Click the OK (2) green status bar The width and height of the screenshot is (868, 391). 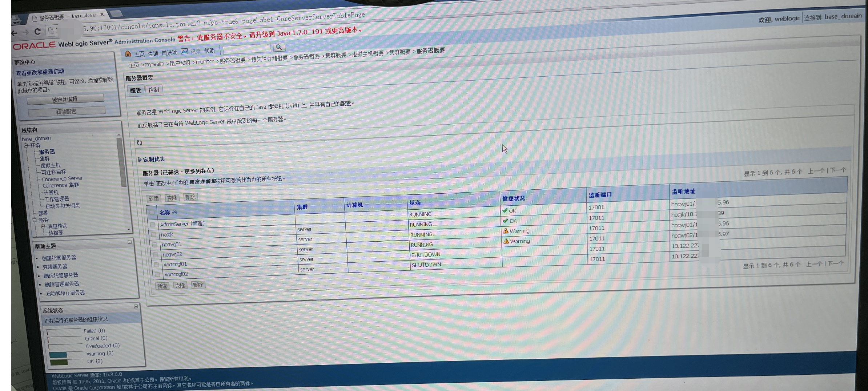tap(59, 362)
